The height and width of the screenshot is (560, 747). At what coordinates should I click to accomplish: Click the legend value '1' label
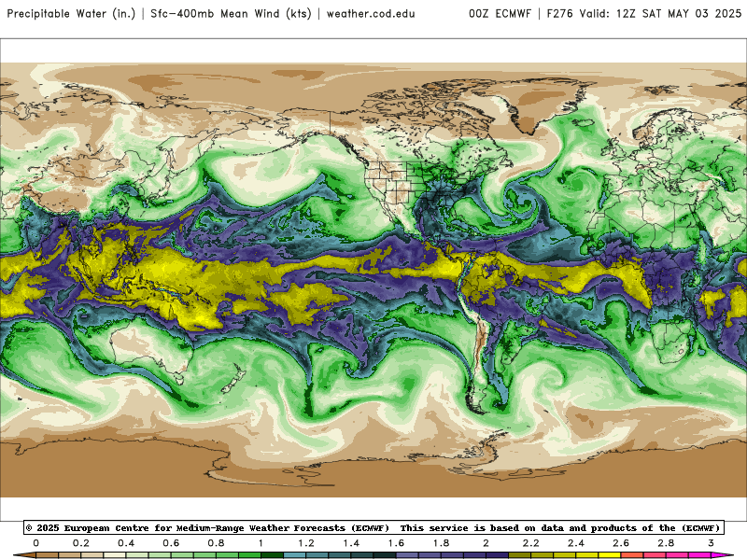(261, 543)
